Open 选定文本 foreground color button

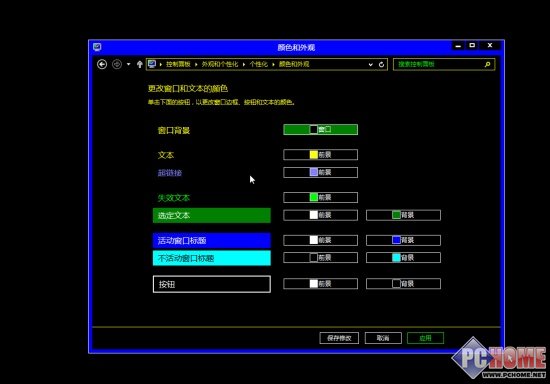(321, 215)
